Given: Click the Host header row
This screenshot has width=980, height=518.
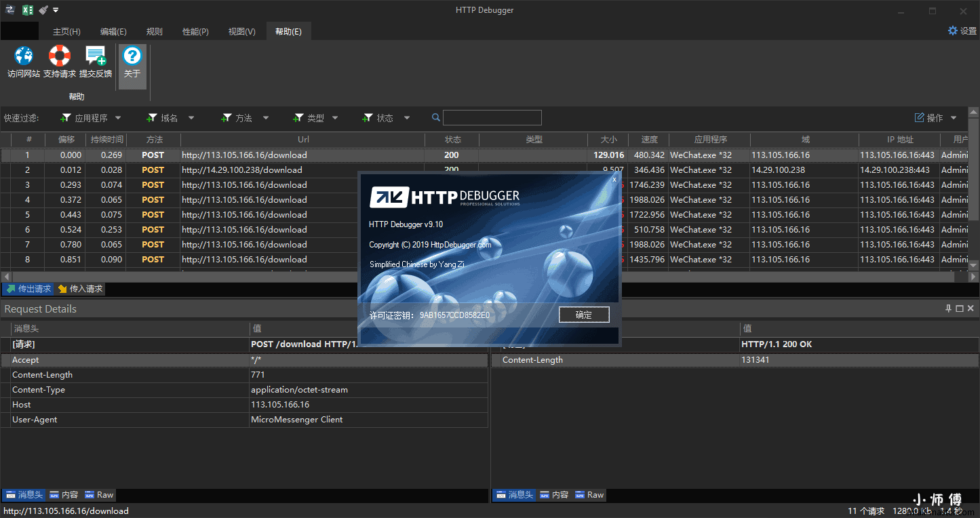Looking at the screenshot, I should [244, 405].
